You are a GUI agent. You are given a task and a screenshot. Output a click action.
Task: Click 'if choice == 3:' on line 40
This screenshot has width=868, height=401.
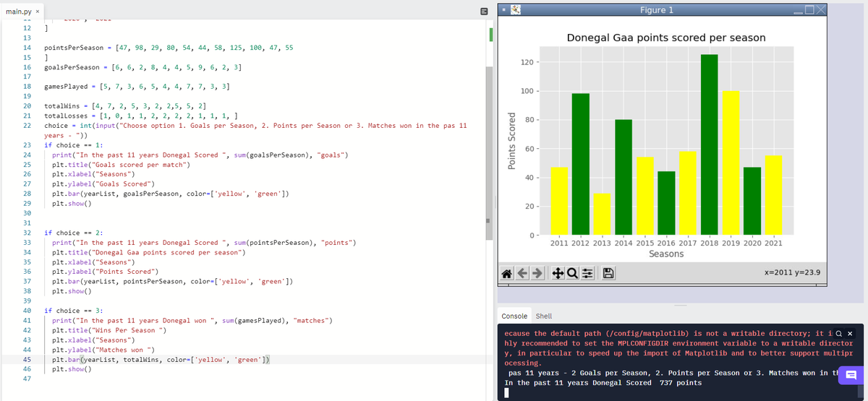tap(75, 311)
